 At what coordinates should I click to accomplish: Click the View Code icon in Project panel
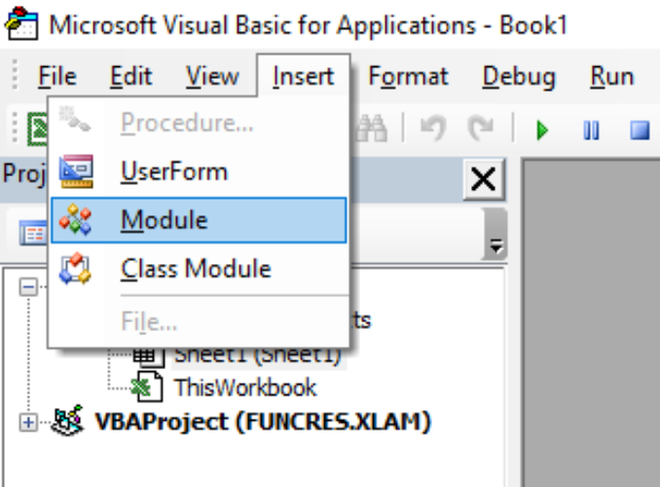31,233
